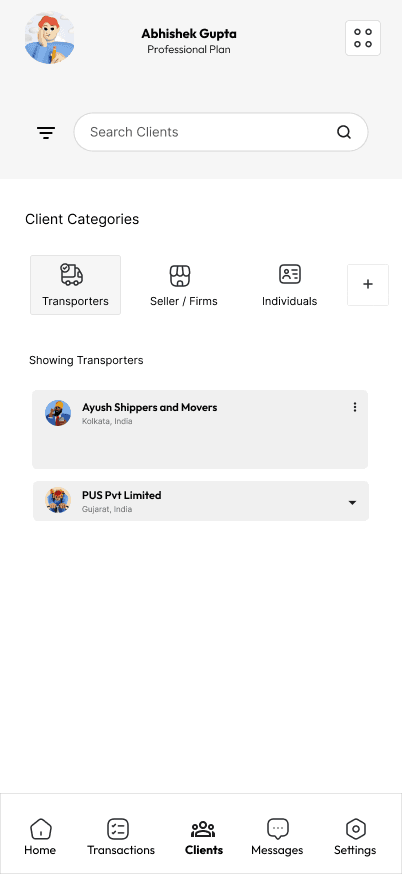Open the Messages chat bubble icon

click(277, 829)
